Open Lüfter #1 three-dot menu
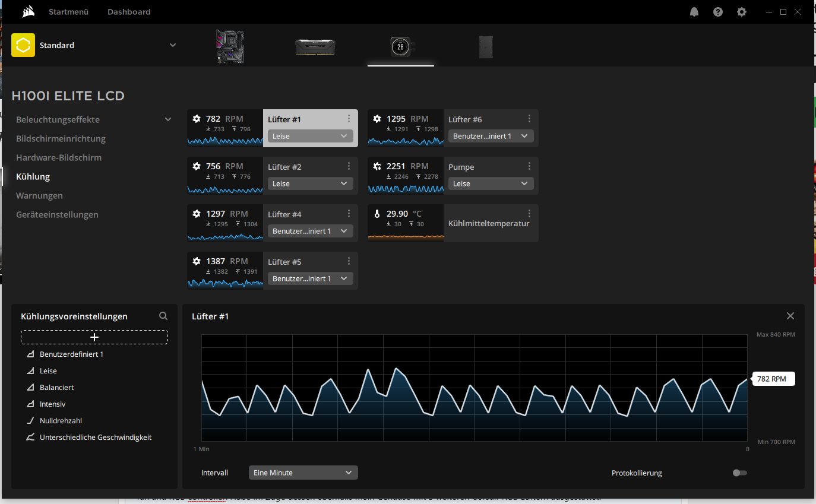816x504 pixels. 349,119
